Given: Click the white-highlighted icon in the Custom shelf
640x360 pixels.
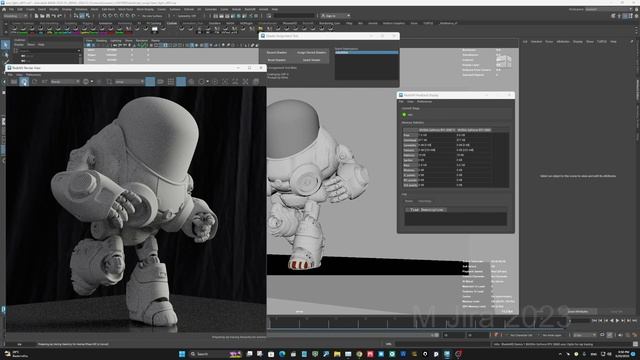Looking at the screenshot, I should coord(155,29).
